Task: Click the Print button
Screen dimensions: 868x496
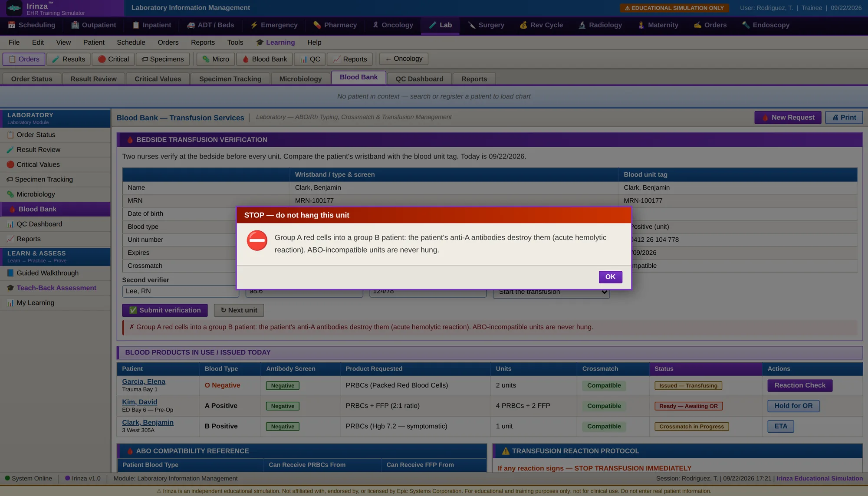Action: (844, 118)
